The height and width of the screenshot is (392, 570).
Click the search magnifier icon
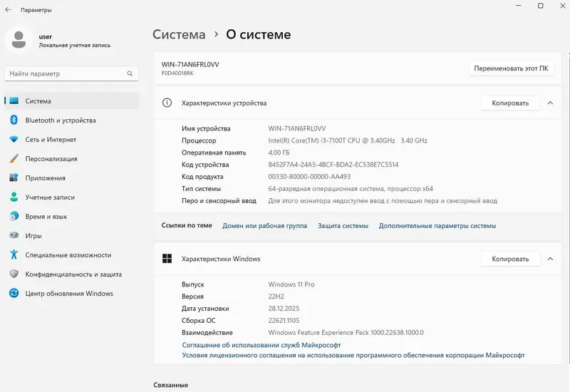tap(130, 73)
